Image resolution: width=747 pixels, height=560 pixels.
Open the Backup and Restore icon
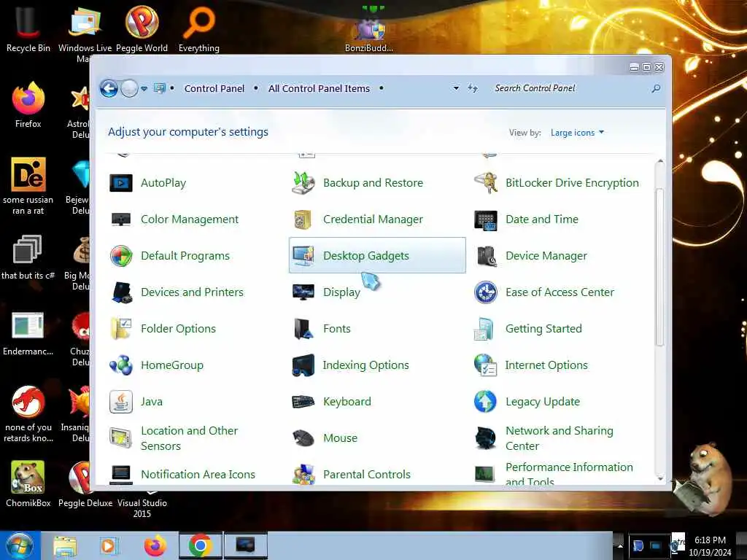(303, 183)
